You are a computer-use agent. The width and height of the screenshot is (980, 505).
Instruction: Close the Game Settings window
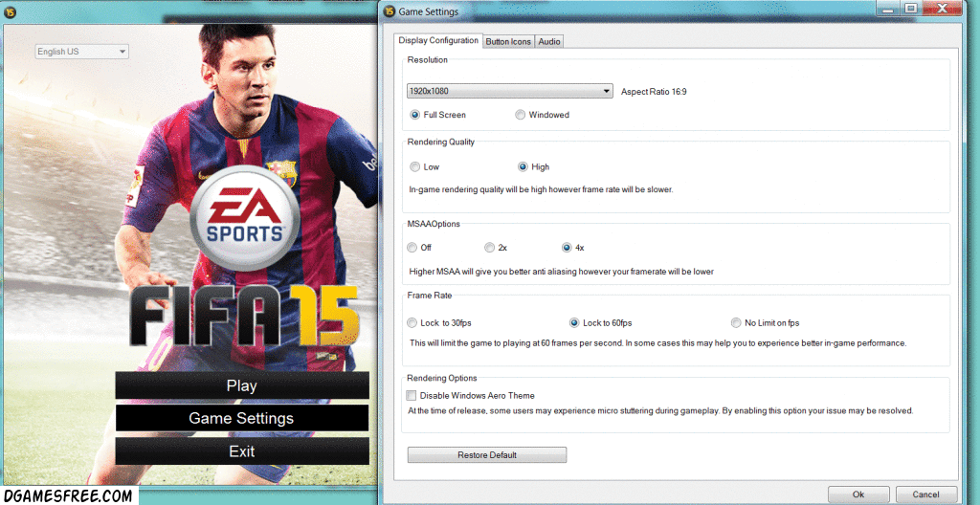[x=943, y=8]
